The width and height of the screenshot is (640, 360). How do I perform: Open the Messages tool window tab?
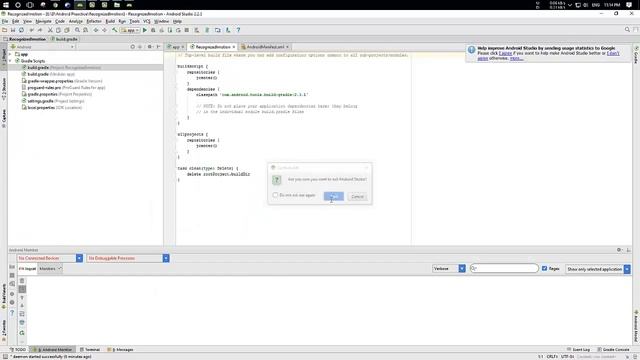(x=120, y=350)
